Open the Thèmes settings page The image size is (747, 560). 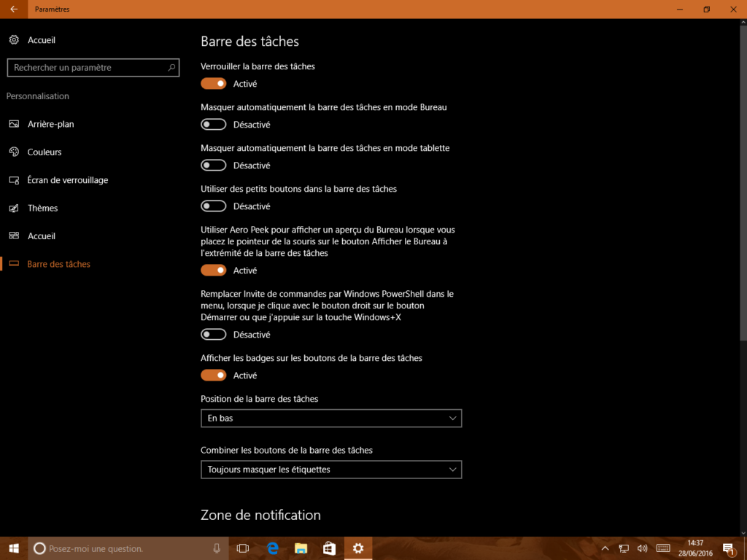[44, 208]
